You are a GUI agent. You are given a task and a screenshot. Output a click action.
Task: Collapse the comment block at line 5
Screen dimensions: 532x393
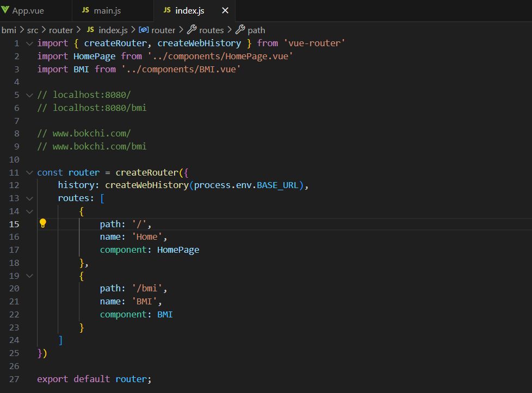click(x=29, y=95)
